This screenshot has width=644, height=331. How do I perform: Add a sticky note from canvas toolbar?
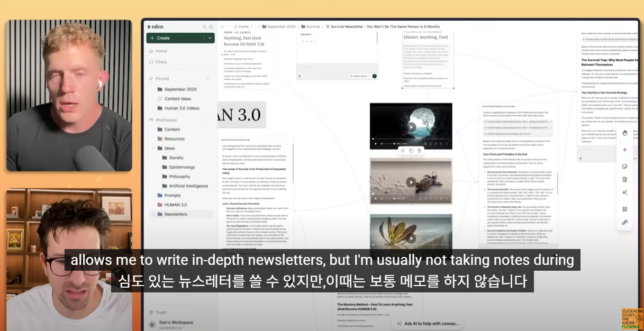click(624, 167)
